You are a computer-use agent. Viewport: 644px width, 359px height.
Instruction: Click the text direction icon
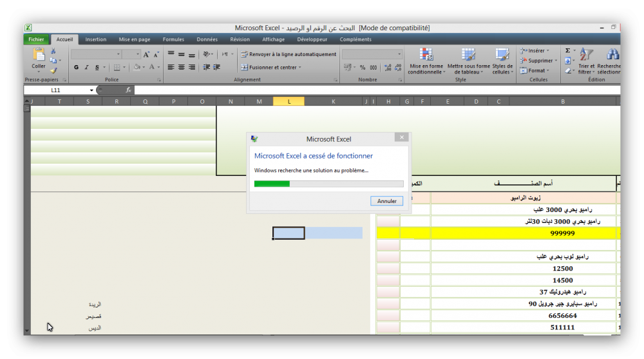coord(225,54)
